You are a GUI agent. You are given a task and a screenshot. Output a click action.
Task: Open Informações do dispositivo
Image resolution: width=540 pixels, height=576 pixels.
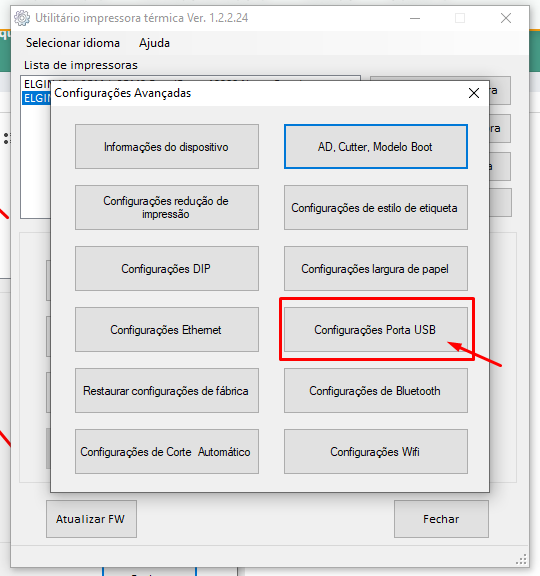pos(167,147)
